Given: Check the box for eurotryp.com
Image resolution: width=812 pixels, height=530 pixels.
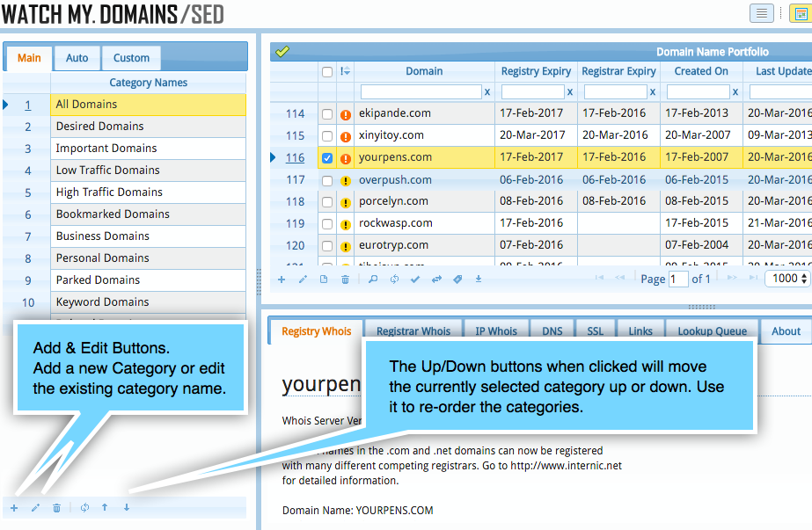Looking at the screenshot, I should point(326,246).
